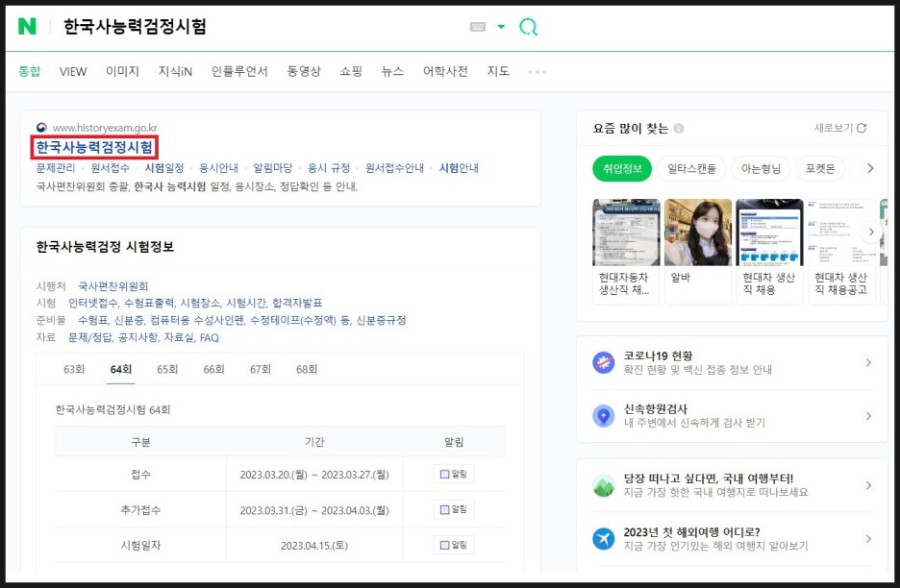Select the 일타스캔들 category chip
Viewport: 900px width, 588px height.
(691, 169)
